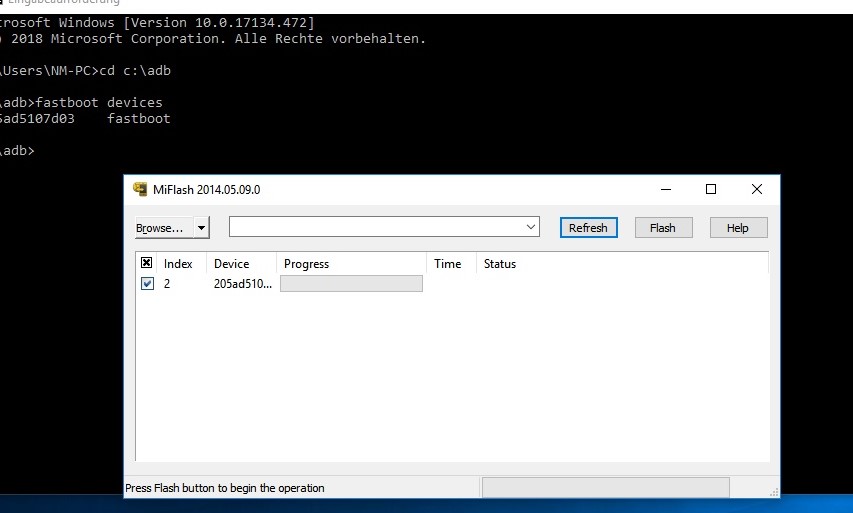The height and width of the screenshot is (513, 853).
Task: Toggle the select-all checkbox in table header
Action: pos(146,263)
